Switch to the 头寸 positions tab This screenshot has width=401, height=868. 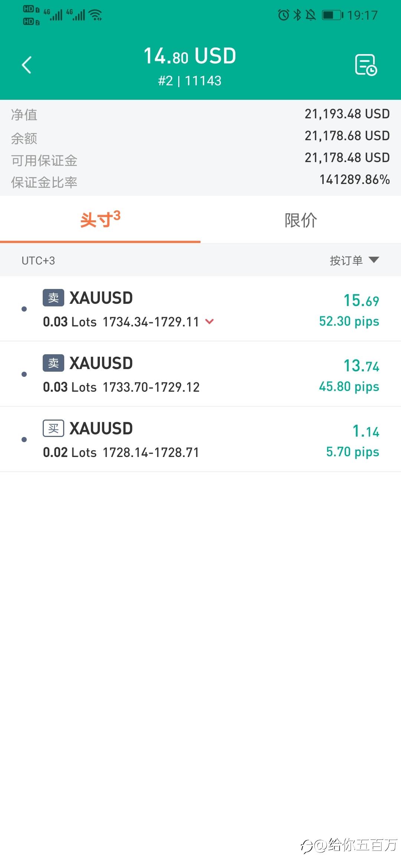click(x=100, y=220)
